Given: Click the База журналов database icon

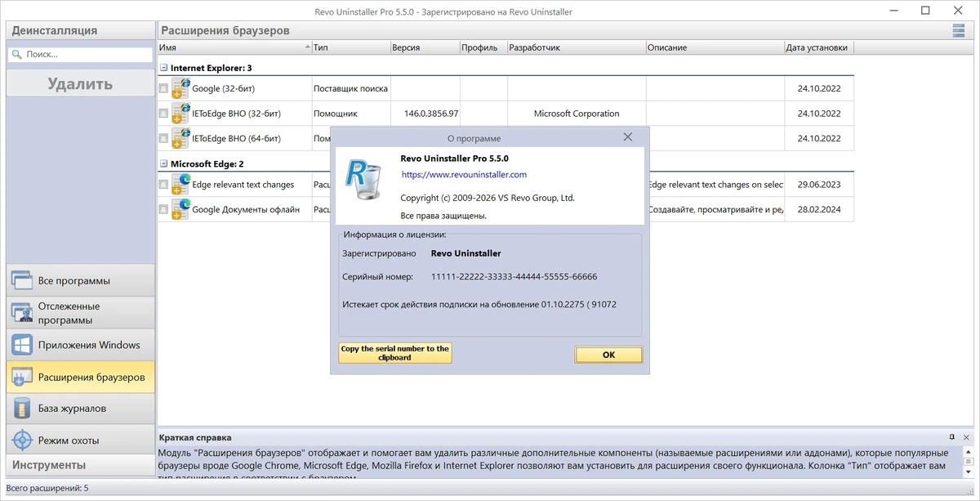Looking at the screenshot, I should pyautogui.click(x=21, y=408).
